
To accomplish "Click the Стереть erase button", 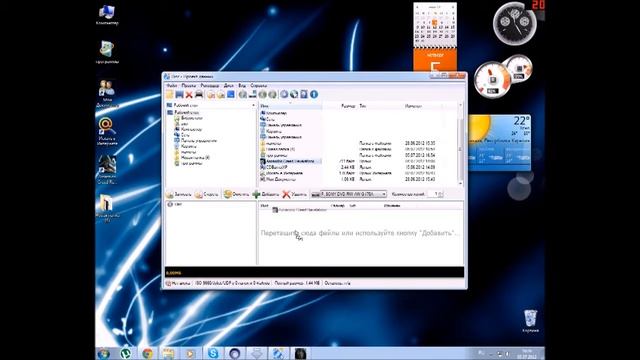I will (207, 194).
